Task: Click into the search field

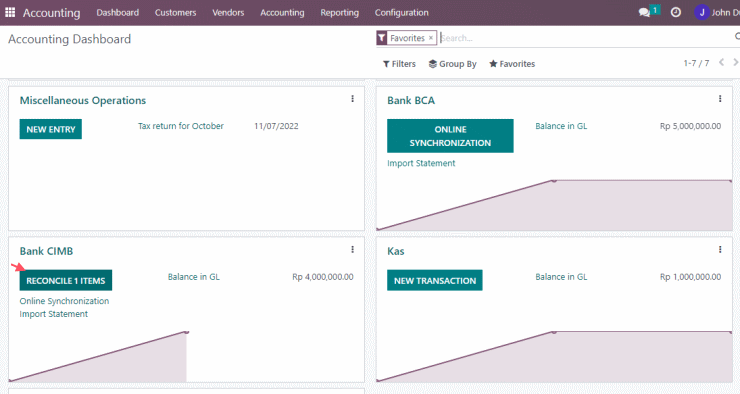Action: pos(585,38)
